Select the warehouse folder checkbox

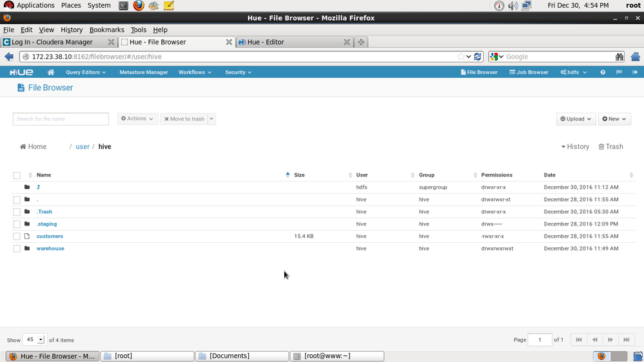16,249
